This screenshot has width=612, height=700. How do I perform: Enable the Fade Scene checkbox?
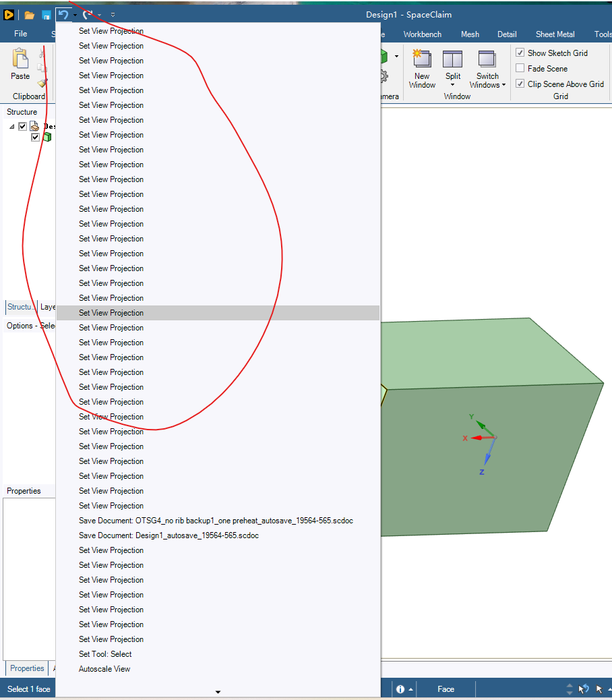point(520,68)
